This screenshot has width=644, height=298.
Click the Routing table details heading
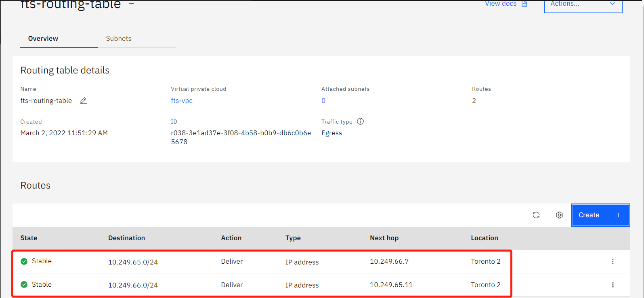65,70
